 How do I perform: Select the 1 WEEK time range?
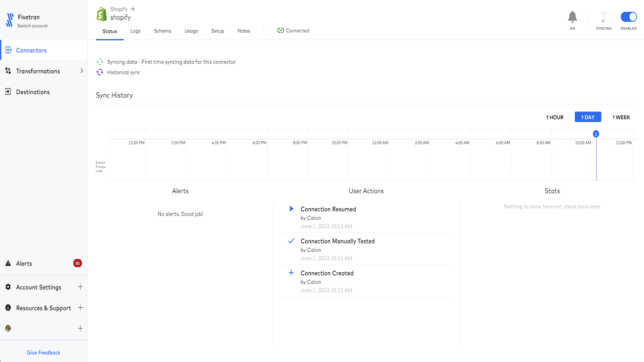pos(621,117)
